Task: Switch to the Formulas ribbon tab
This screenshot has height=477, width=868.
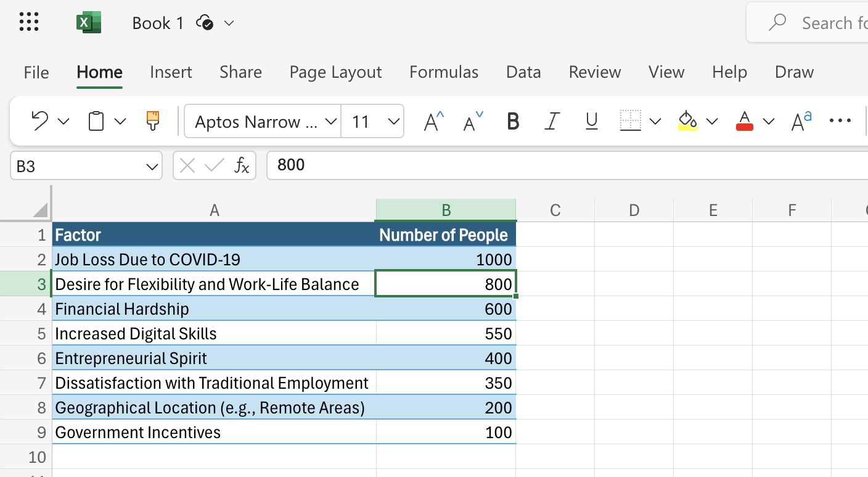Action: 444,72
